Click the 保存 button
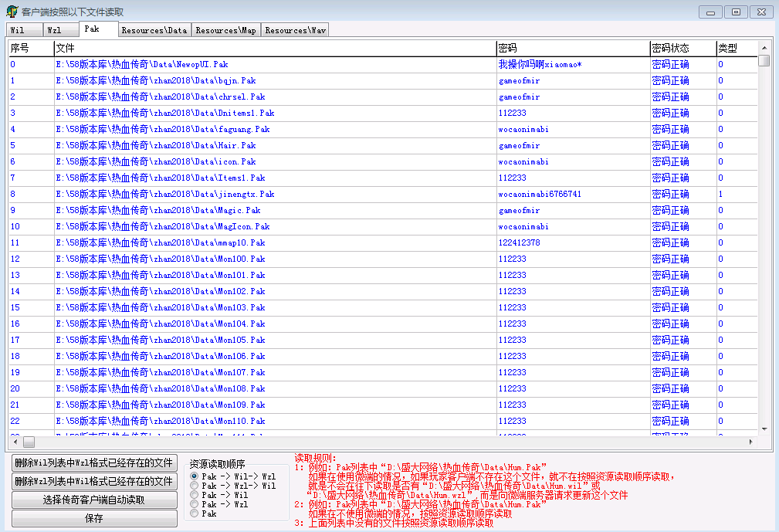Viewport: 779px width, 532px height. (94, 519)
